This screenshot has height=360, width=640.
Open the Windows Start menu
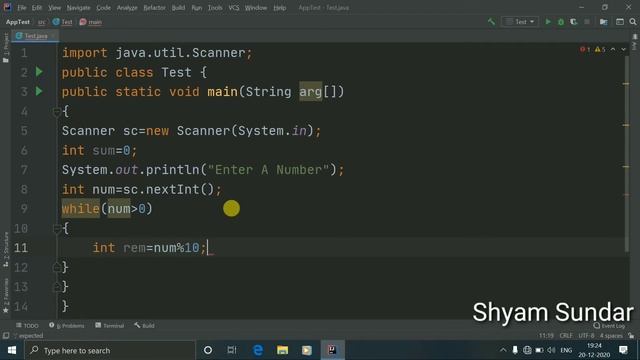[x=12, y=350]
